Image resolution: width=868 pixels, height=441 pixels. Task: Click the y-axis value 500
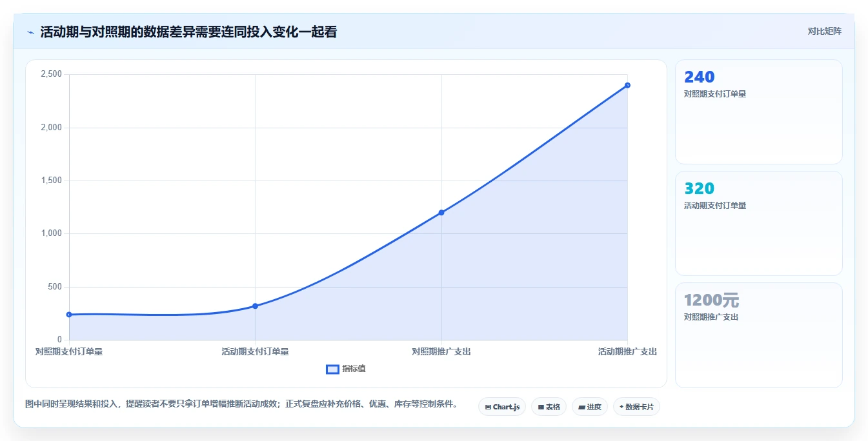click(55, 287)
